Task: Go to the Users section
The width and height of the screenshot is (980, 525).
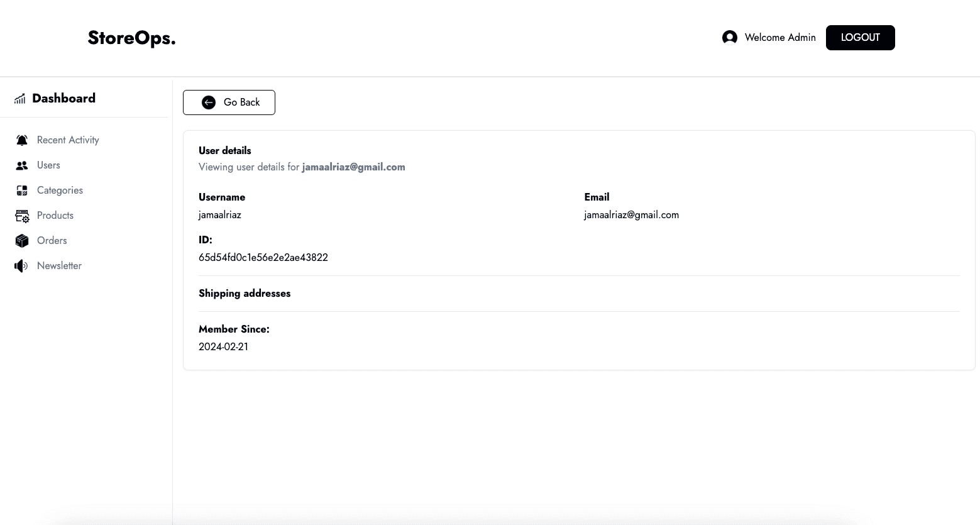Action: (48, 165)
